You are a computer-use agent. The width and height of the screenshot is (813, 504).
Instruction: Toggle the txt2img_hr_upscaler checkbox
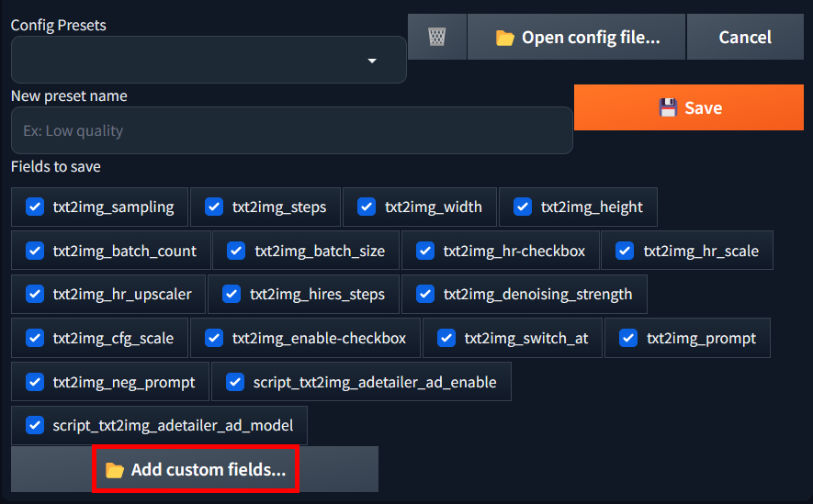click(36, 295)
